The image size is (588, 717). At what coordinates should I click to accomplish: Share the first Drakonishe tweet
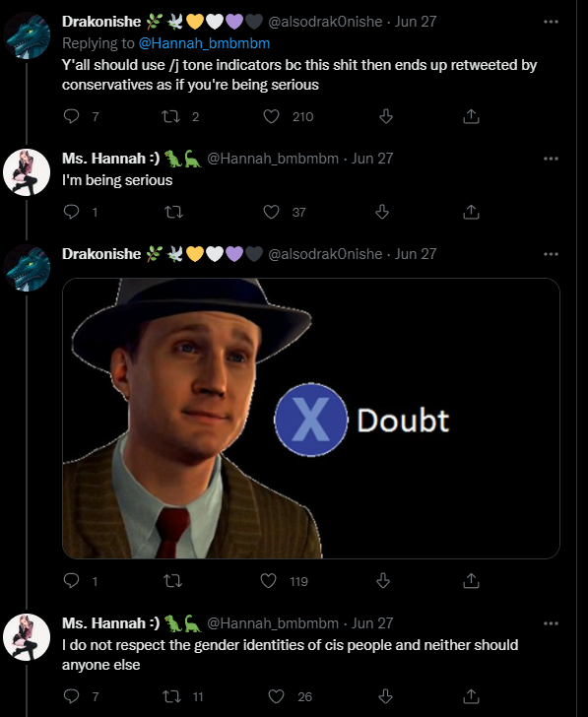tap(471, 116)
